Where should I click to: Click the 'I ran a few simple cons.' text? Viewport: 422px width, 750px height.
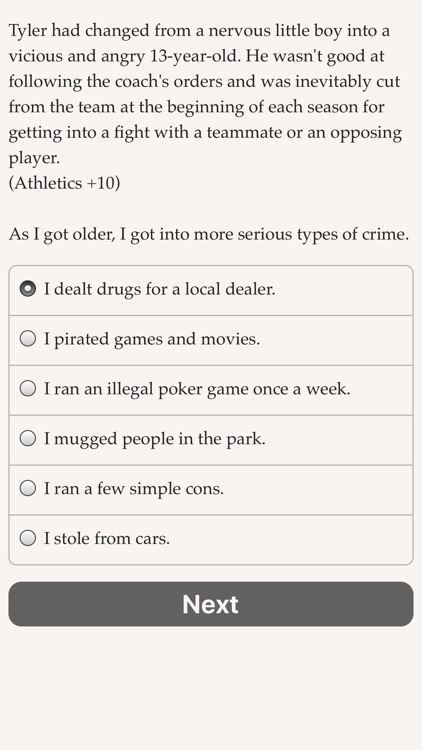coord(134,489)
